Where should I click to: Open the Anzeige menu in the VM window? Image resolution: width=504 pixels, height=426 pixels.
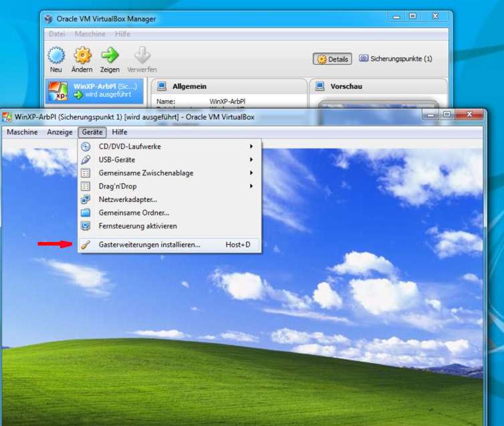coord(59,132)
